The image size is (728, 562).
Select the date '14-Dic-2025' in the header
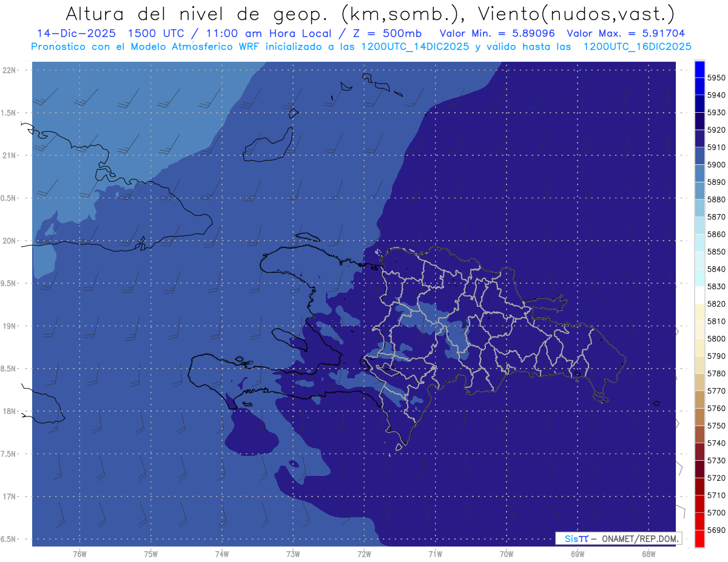(78, 33)
